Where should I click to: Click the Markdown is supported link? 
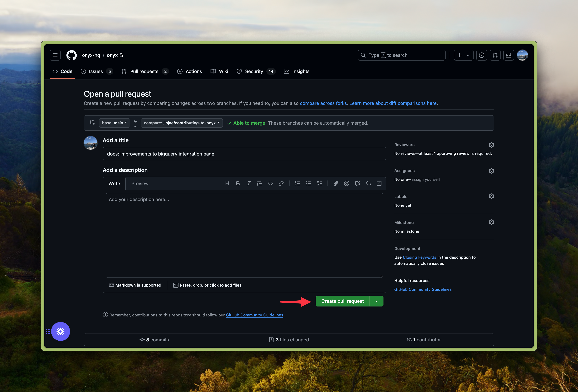pyautogui.click(x=135, y=285)
